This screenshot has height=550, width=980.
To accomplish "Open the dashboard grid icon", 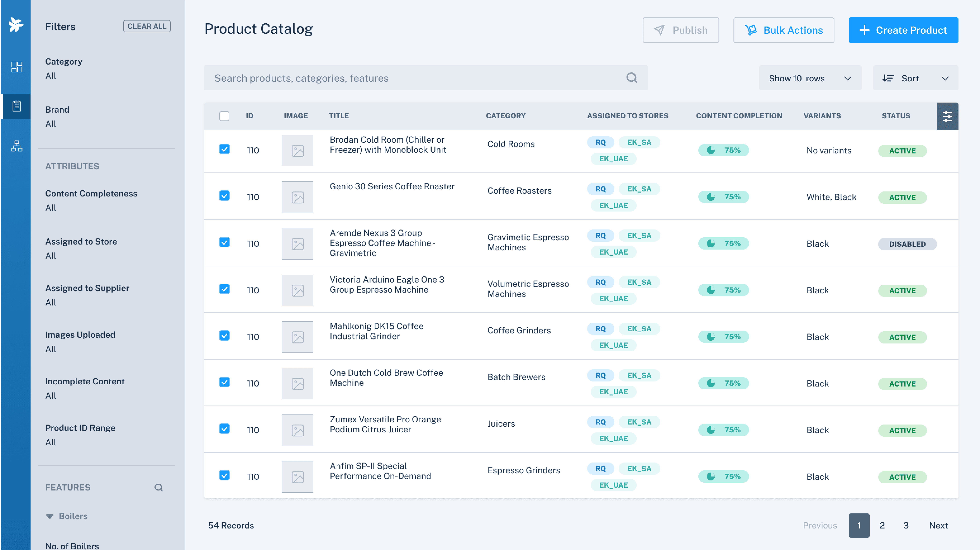I will (16, 67).
